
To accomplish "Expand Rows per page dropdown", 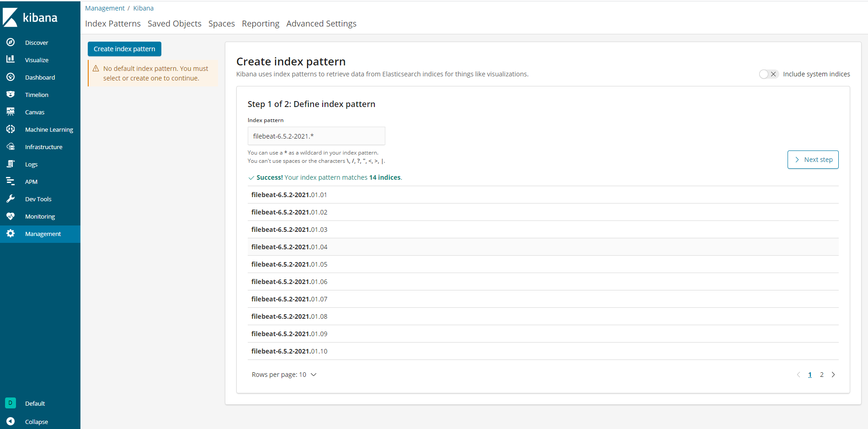I will point(284,375).
